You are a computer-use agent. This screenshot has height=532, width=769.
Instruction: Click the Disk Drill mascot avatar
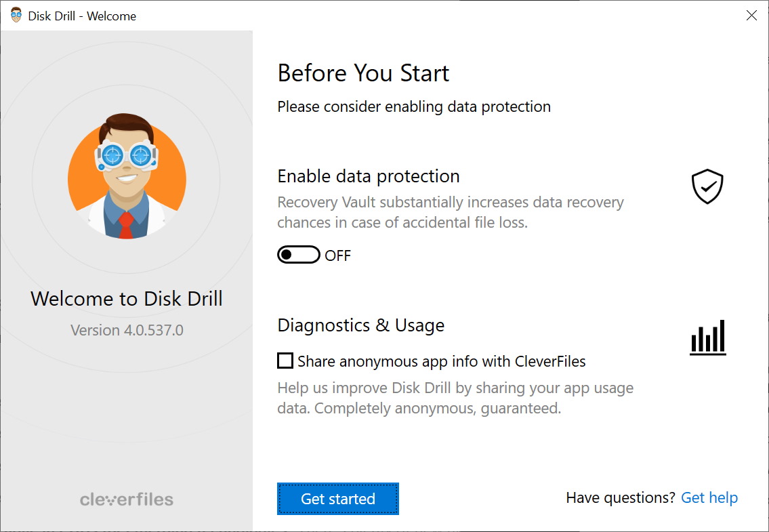tap(127, 177)
